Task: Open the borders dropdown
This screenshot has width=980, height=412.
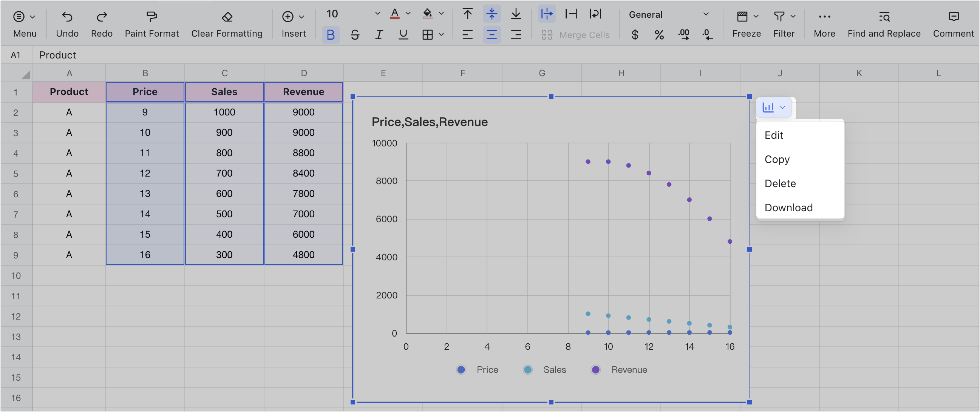Action: 433,35
